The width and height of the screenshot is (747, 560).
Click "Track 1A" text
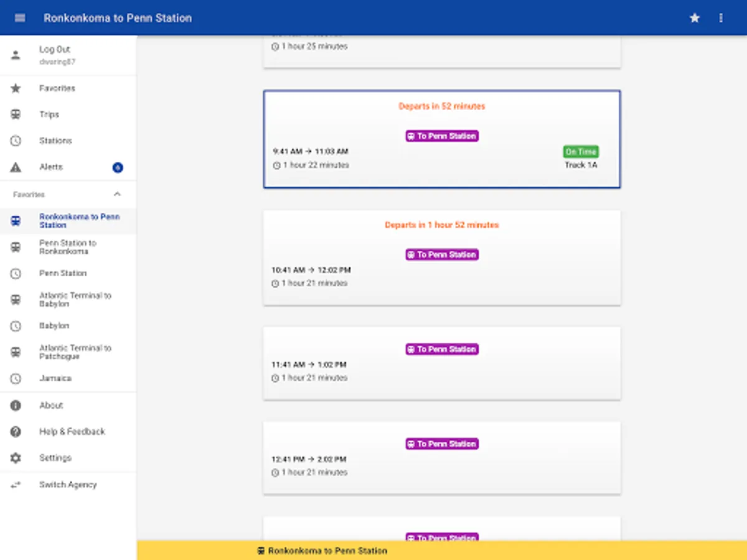(x=581, y=165)
